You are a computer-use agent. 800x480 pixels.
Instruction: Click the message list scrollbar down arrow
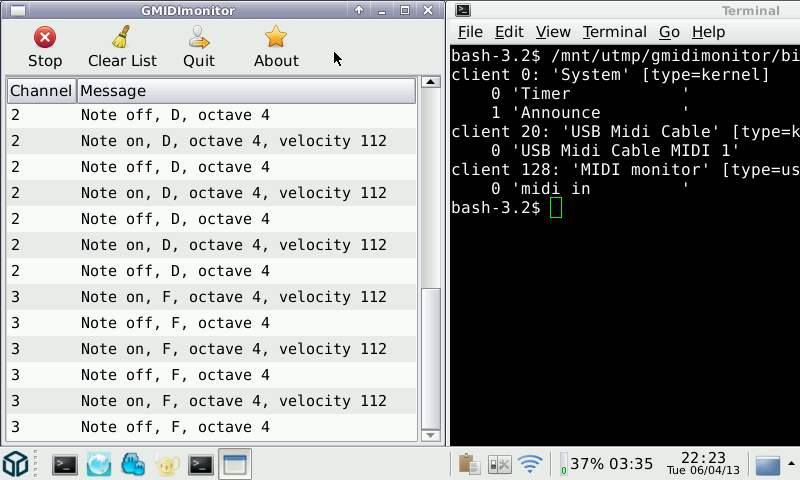pyautogui.click(x=431, y=435)
